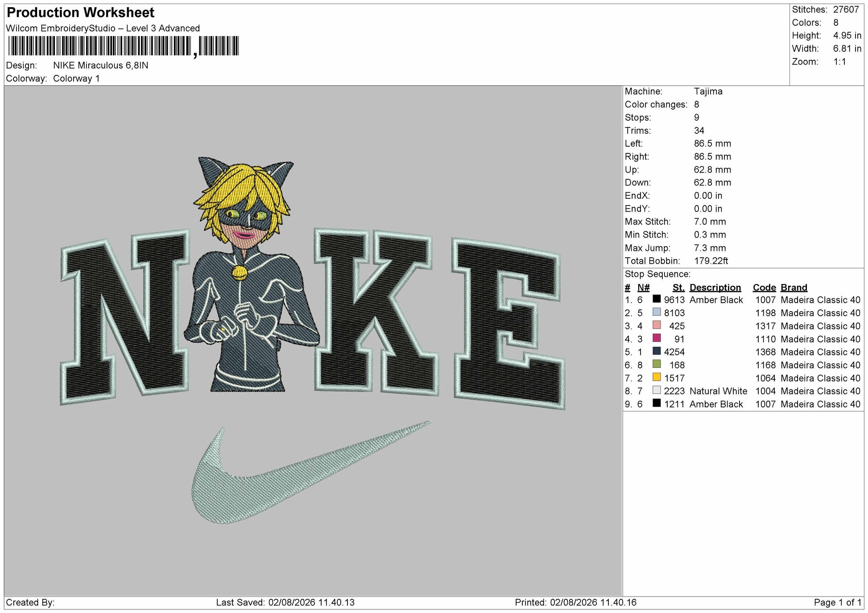
Task: Click "Amber Black" description in stop 9 row
Action: [x=716, y=404]
